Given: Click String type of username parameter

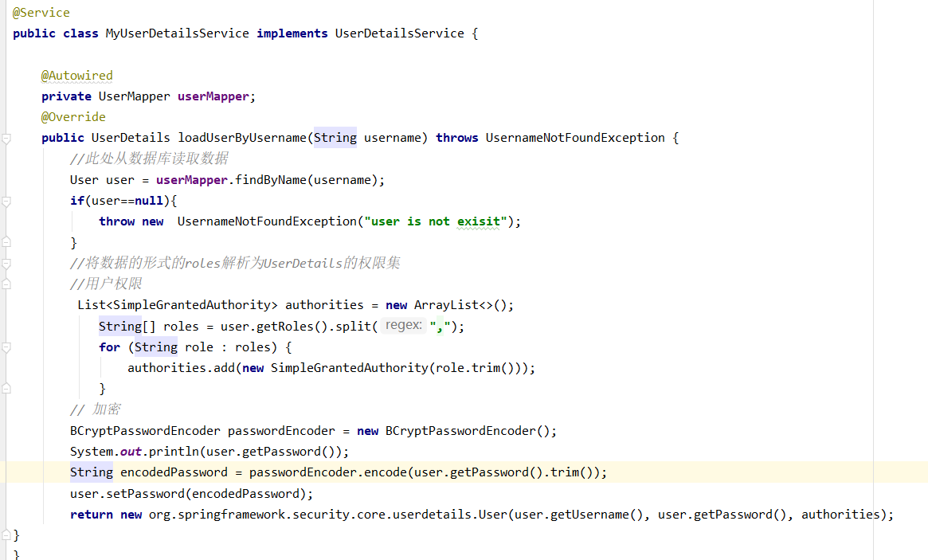Looking at the screenshot, I should [335, 138].
